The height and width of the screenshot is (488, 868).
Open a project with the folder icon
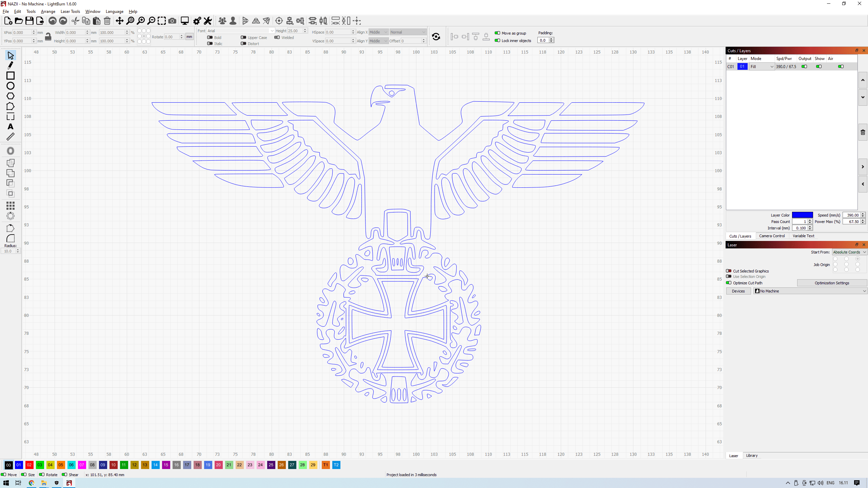tap(19, 21)
